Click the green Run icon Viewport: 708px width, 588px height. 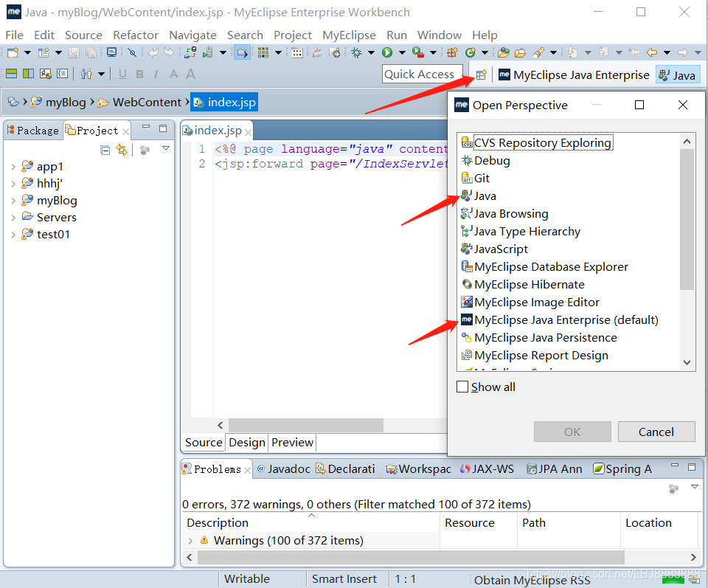tap(388, 52)
